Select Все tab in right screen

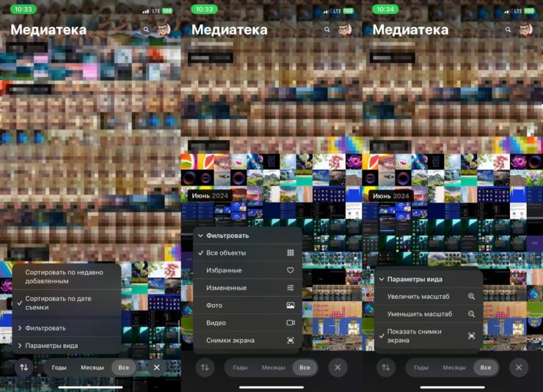(486, 368)
